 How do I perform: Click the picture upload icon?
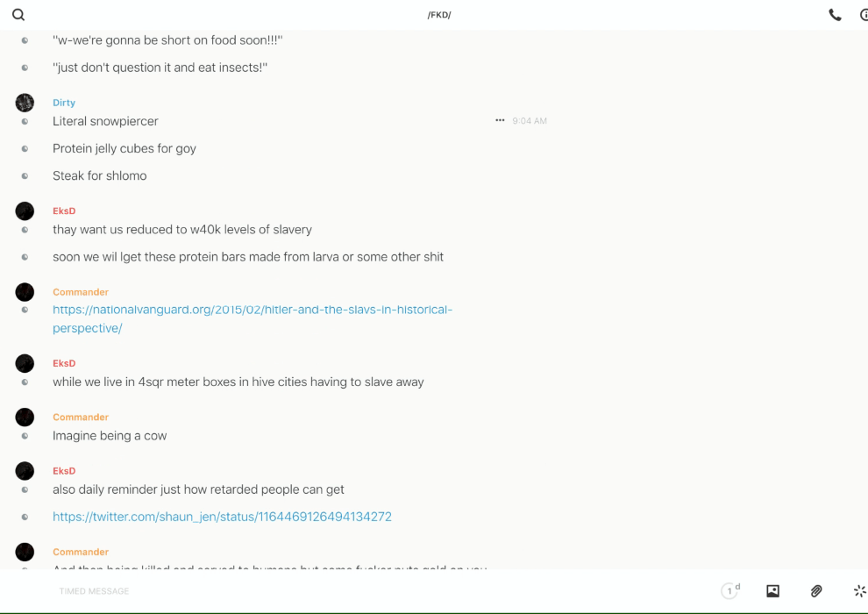[772, 591]
